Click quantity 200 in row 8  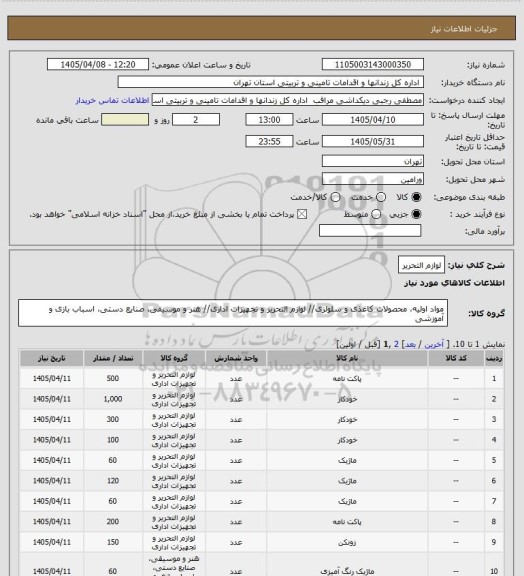point(113,522)
